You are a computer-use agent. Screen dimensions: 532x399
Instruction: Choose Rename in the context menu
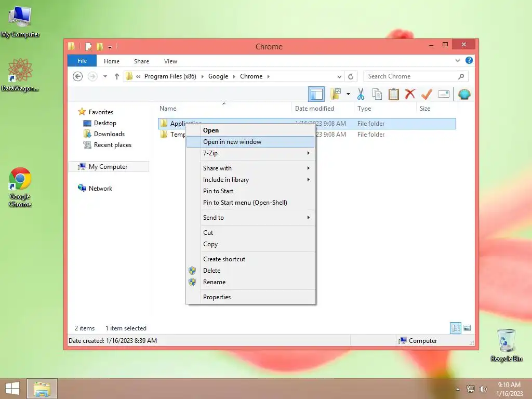click(251, 282)
